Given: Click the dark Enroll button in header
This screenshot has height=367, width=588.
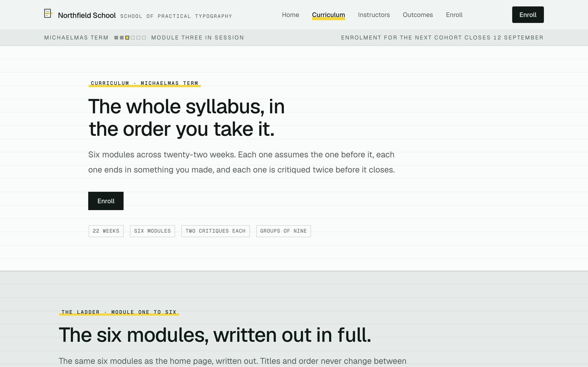Looking at the screenshot, I should (528, 15).
